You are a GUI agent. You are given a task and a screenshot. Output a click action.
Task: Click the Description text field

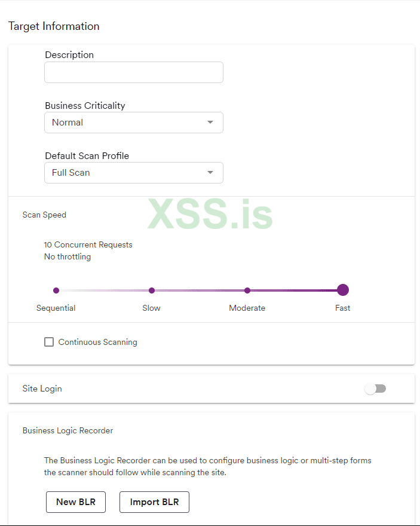(x=133, y=72)
